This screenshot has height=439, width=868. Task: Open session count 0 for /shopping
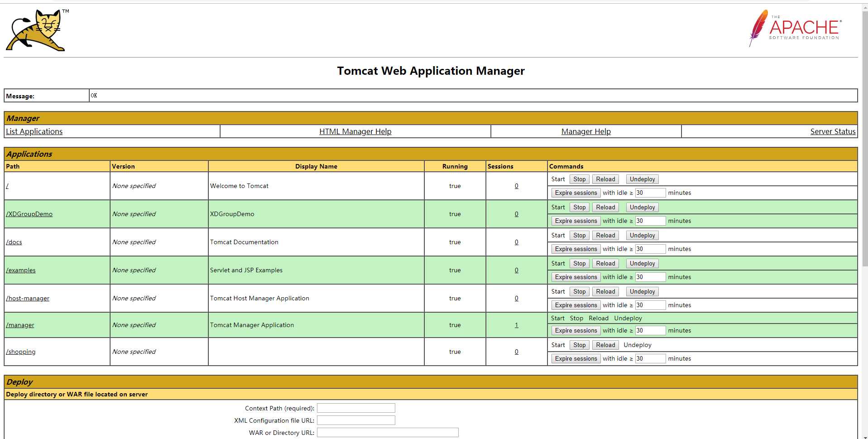click(x=516, y=352)
